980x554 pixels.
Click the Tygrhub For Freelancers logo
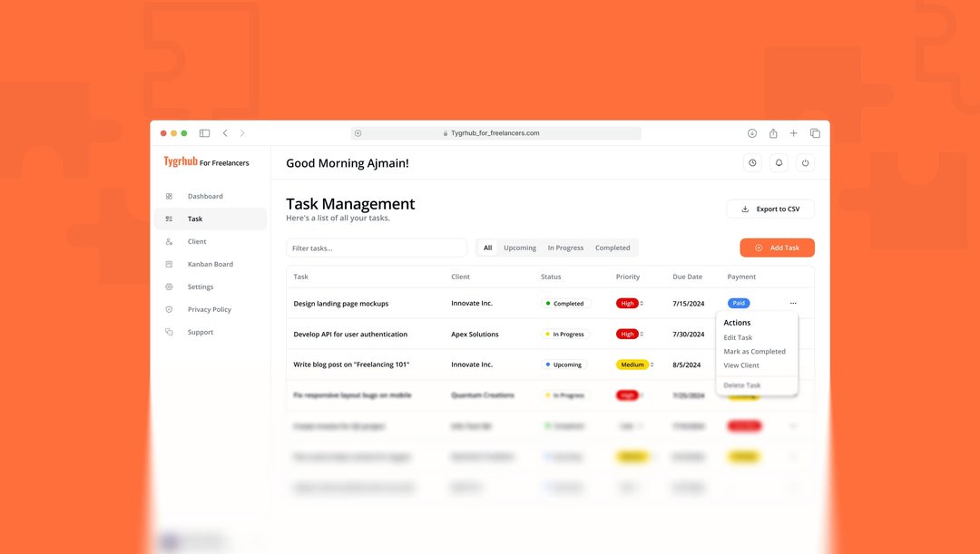tap(206, 161)
